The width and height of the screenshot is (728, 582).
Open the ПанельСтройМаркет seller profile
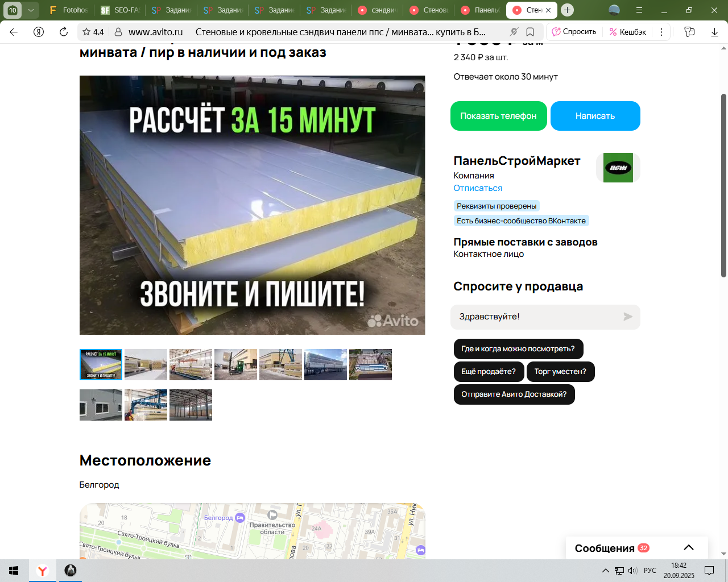pyautogui.click(x=517, y=161)
